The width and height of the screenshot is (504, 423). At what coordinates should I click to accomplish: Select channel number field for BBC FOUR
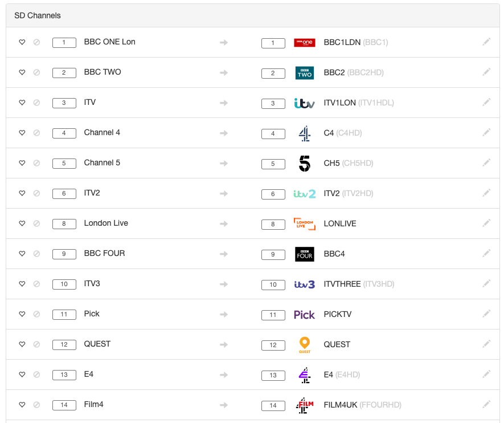coord(64,254)
